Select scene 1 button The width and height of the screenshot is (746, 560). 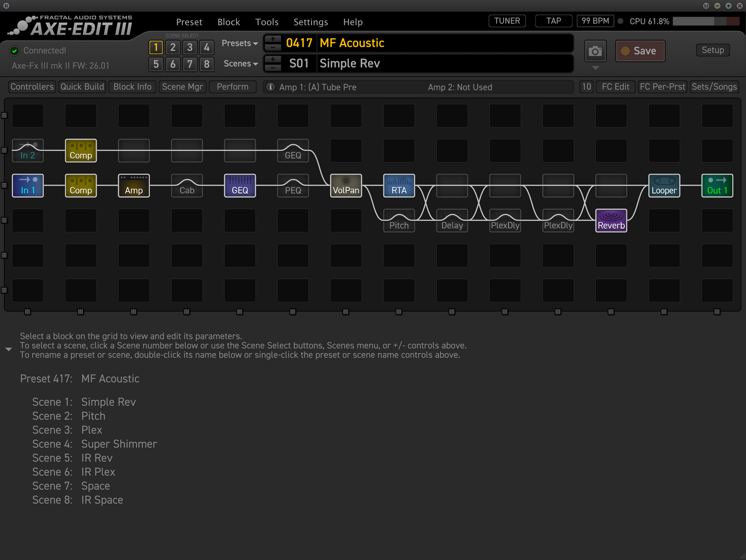tap(156, 47)
